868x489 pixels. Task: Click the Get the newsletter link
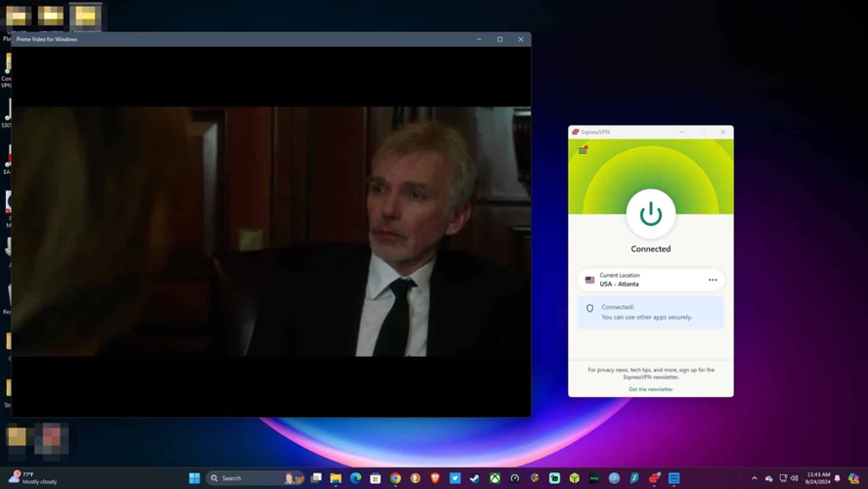point(650,389)
